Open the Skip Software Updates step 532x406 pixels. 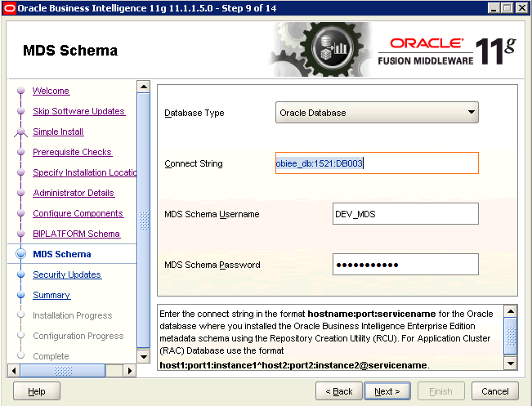[x=78, y=111]
